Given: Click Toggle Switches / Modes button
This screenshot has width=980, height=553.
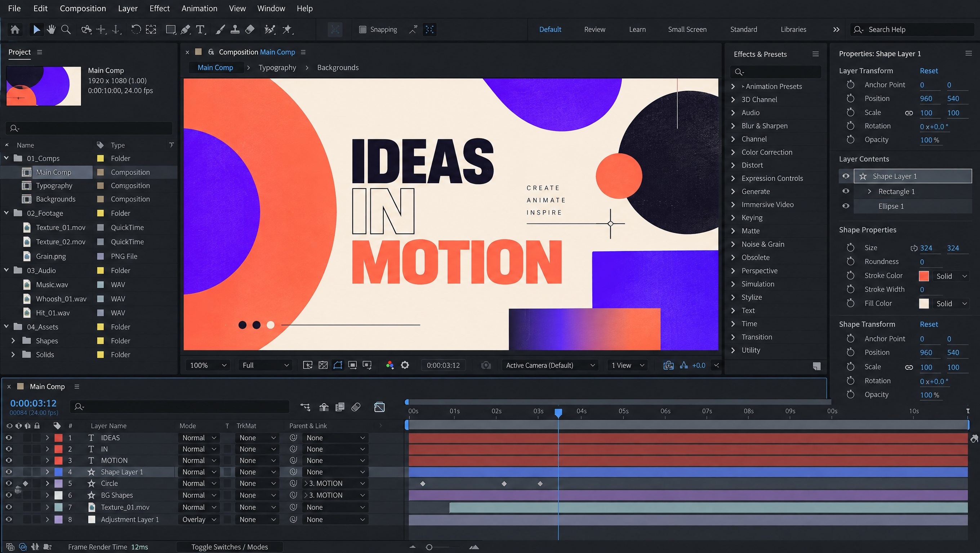Looking at the screenshot, I should coord(230,547).
